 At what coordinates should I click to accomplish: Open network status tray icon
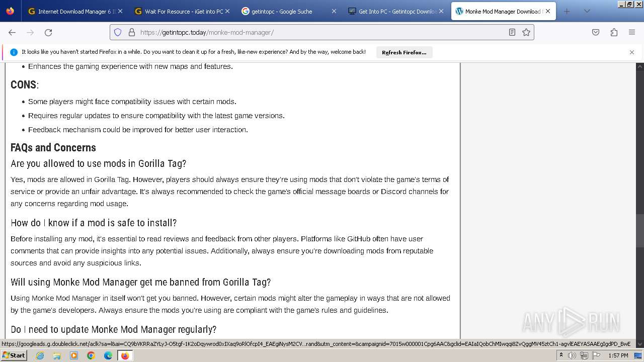click(584, 355)
